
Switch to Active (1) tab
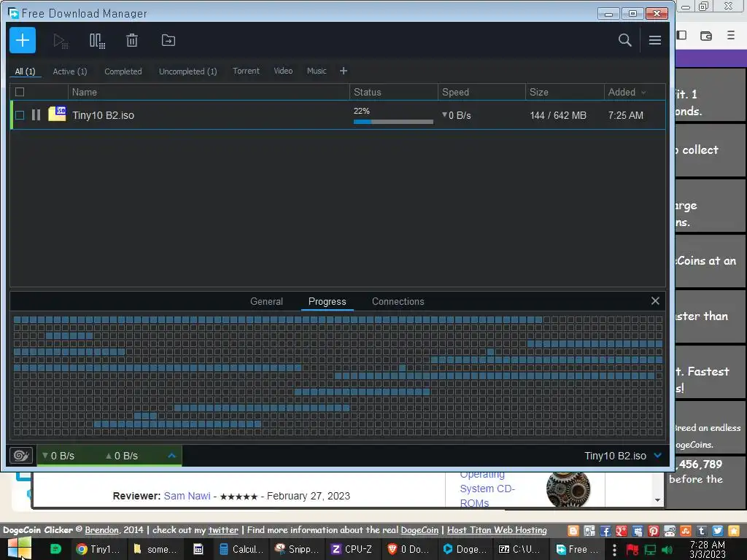(x=70, y=71)
